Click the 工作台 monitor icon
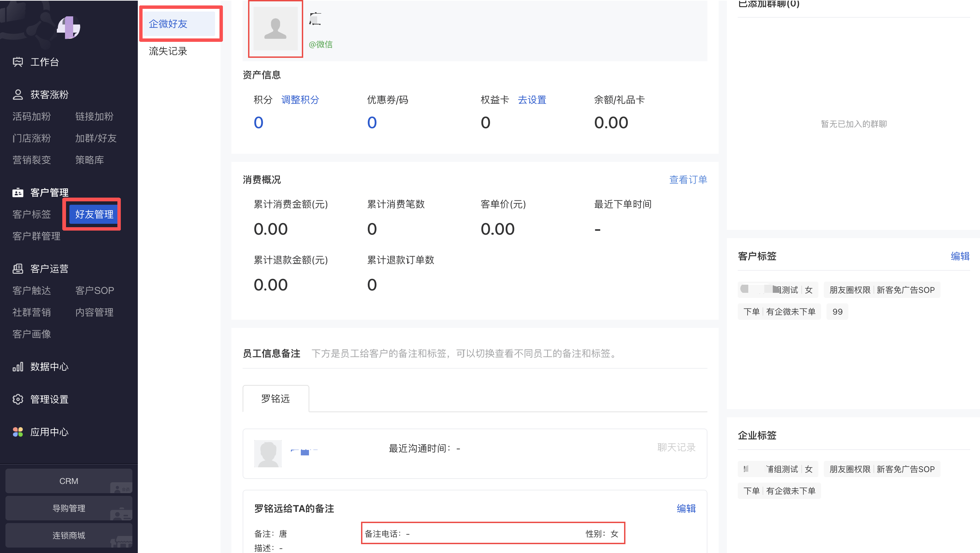 pos(17,62)
